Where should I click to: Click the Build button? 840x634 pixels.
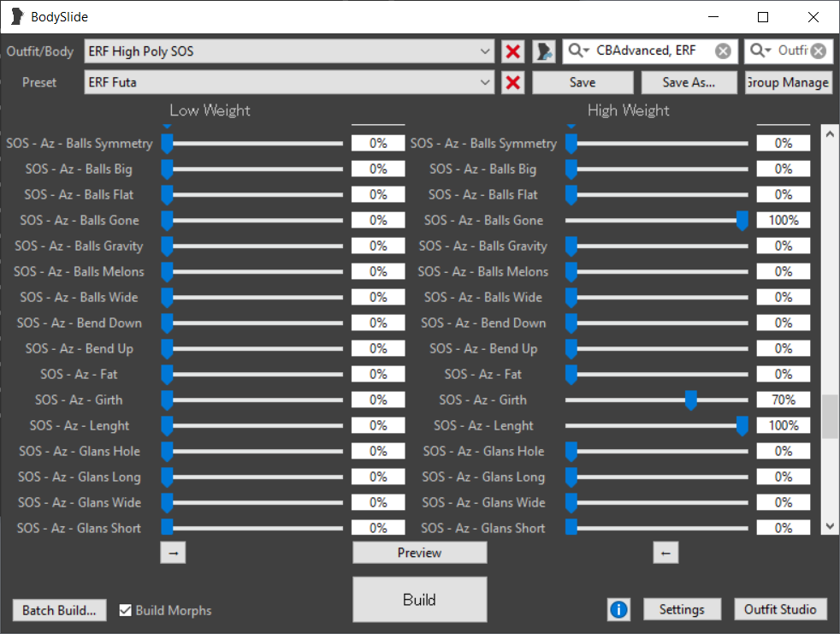pyautogui.click(x=419, y=600)
